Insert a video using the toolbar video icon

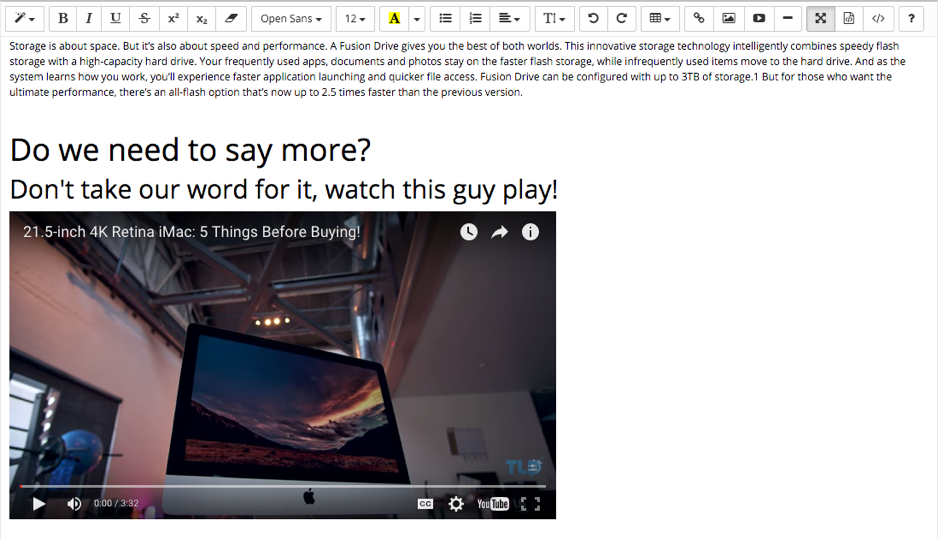point(759,19)
